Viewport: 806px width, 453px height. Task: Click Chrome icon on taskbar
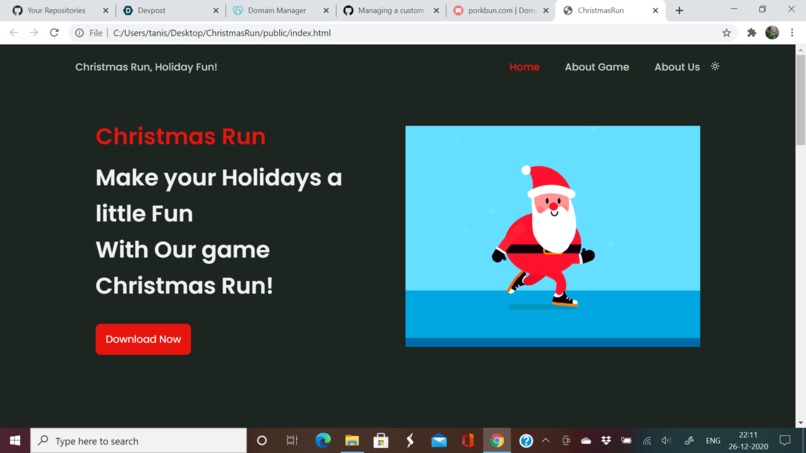(497, 441)
